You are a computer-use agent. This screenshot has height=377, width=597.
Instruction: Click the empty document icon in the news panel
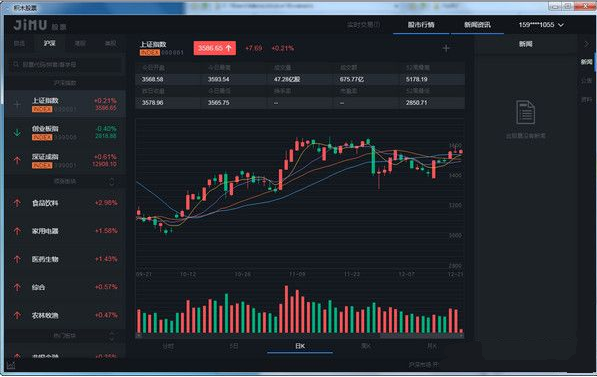[525, 112]
